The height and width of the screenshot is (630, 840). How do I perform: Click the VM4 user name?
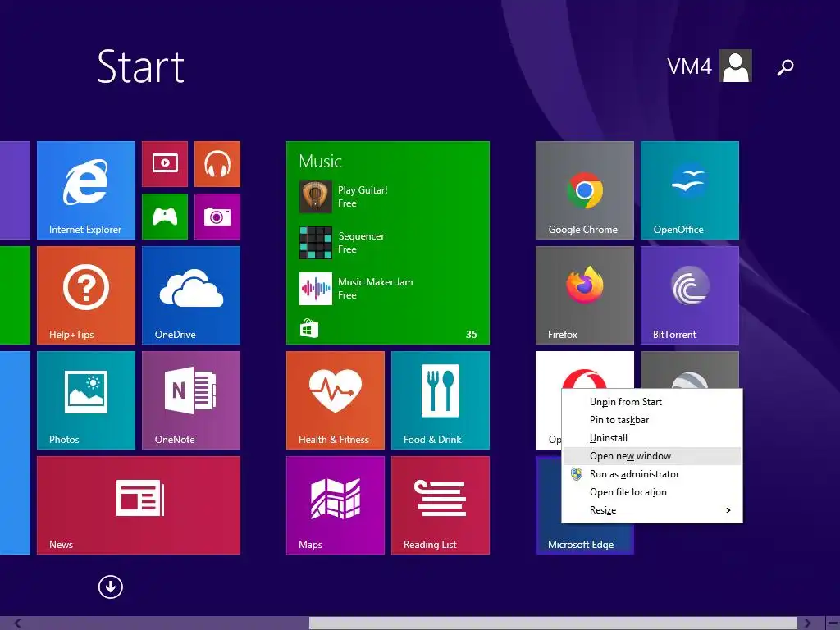[689, 67]
